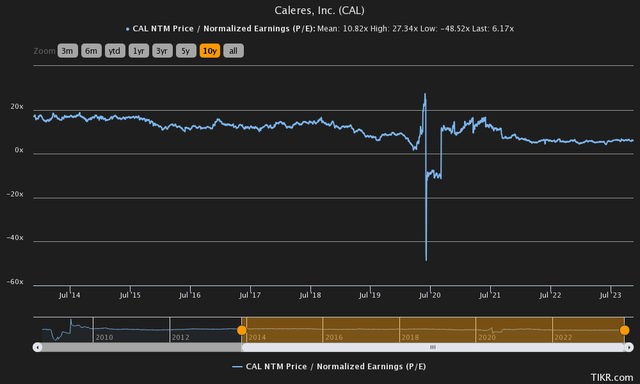
Task: Click the Jul '21 x-axis label
Action: pos(490,295)
